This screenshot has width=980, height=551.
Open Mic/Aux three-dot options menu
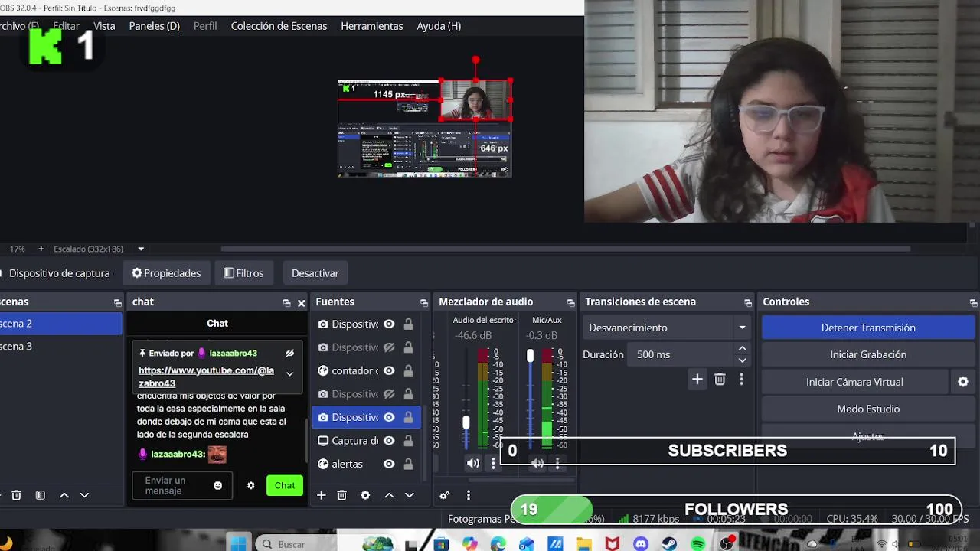pyautogui.click(x=557, y=463)
